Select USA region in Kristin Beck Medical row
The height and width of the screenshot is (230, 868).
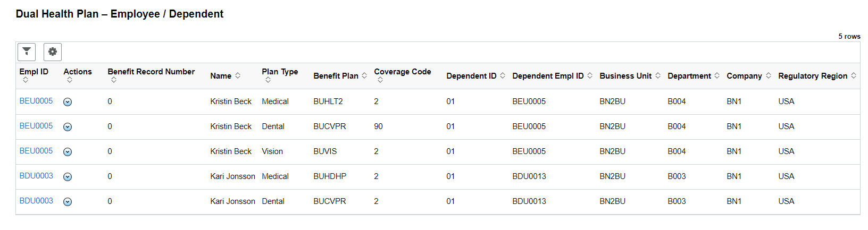click(786, 101)
